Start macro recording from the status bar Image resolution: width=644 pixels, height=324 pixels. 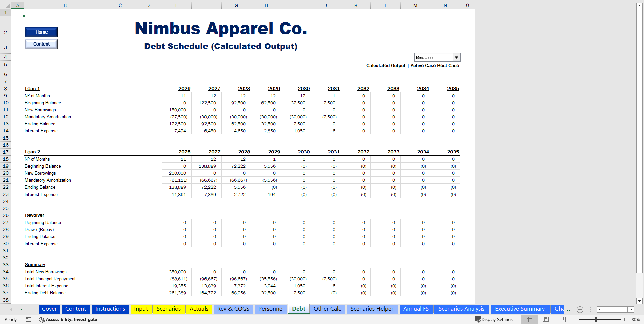tap(28, 319)
